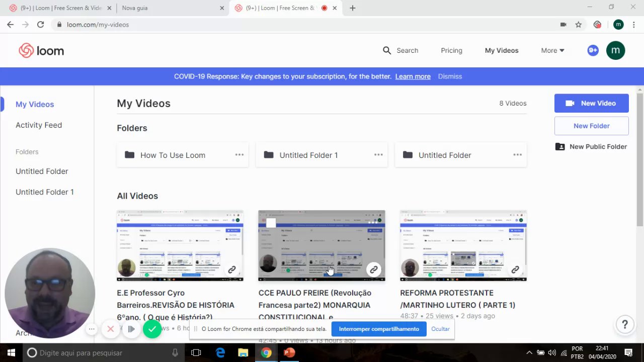Copy link of E.E Professor Cyro Barreiros video

231,269
